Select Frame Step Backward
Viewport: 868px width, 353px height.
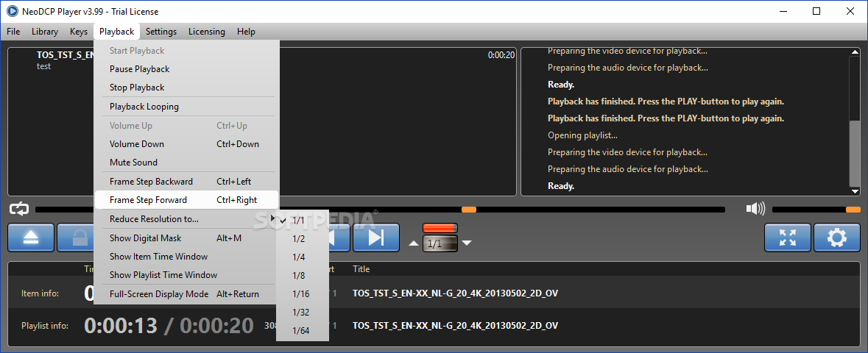pyautogui.click(x=186, y=182)
